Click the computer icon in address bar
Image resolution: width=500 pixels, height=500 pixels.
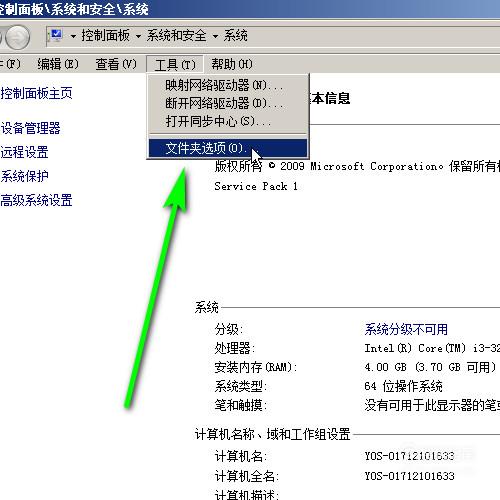[55, 36]
